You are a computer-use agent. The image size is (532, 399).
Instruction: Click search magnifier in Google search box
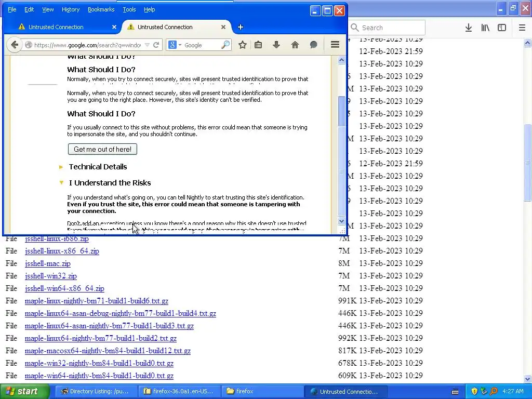click(x=225, y=45)
